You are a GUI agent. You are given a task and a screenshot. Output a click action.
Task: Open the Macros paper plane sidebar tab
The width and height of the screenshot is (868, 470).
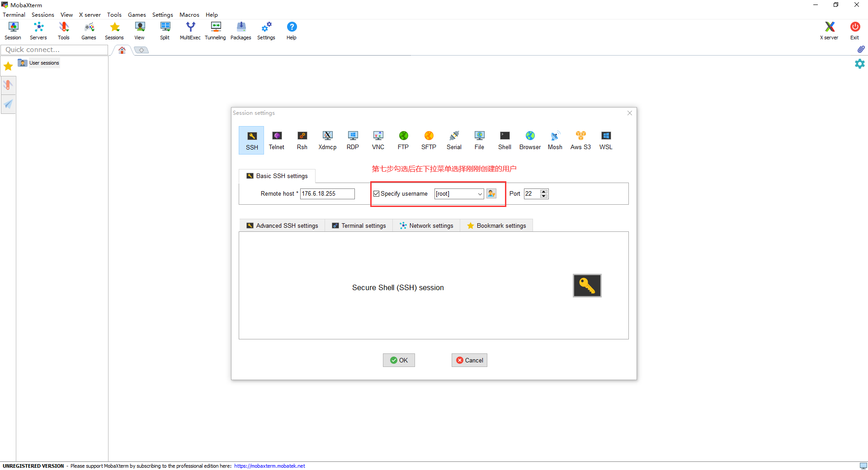coord(8,104)
